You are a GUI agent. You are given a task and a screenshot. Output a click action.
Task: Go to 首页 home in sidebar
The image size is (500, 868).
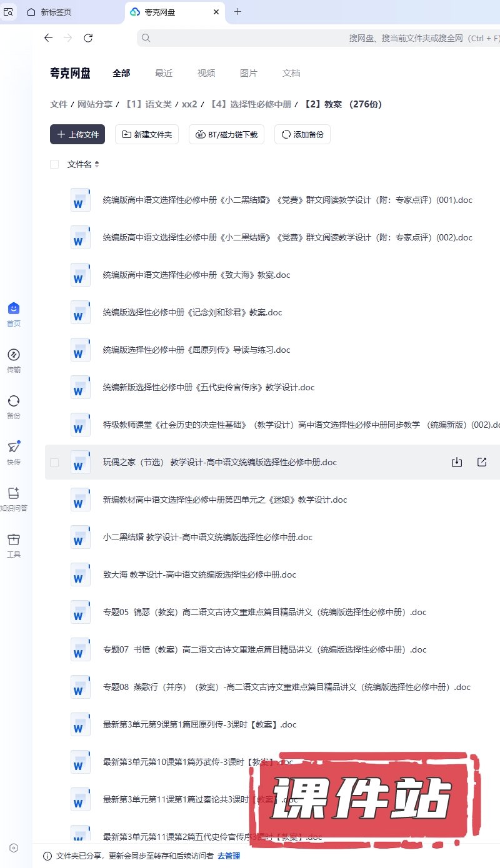(x=14, y=309)
